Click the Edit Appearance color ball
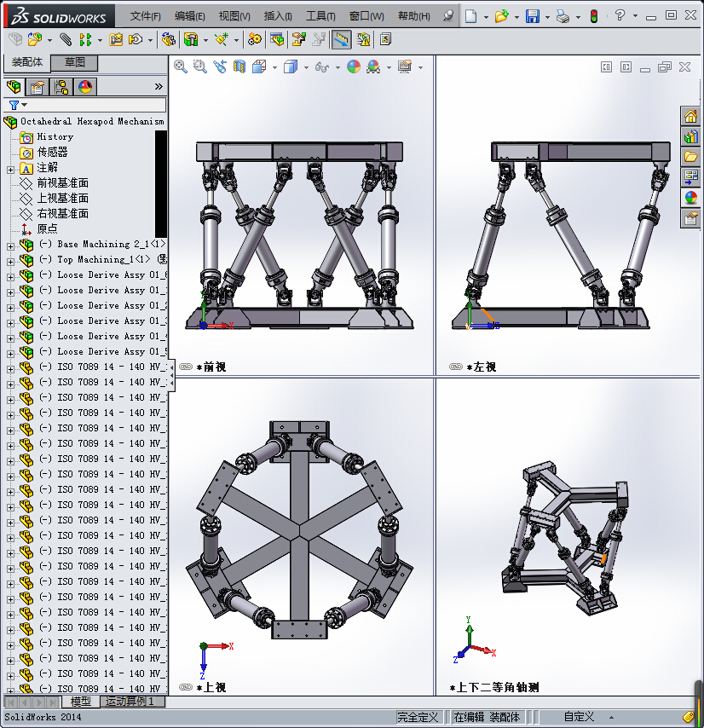This screenshot has width=704, height=728. pos(354,67)
